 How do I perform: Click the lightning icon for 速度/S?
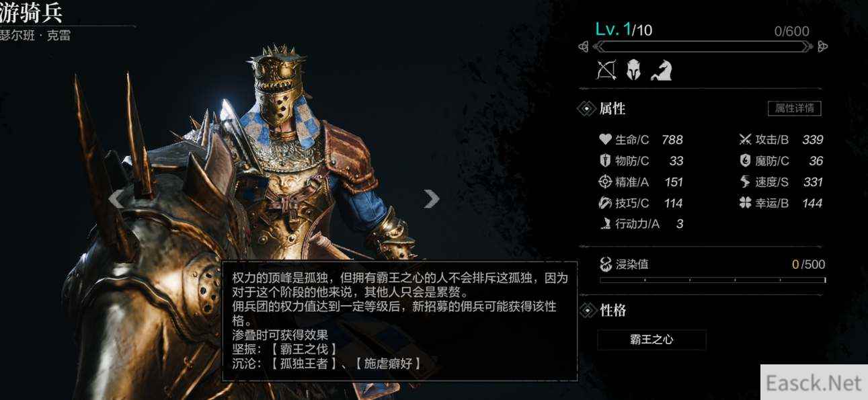[x=745, y=182]
